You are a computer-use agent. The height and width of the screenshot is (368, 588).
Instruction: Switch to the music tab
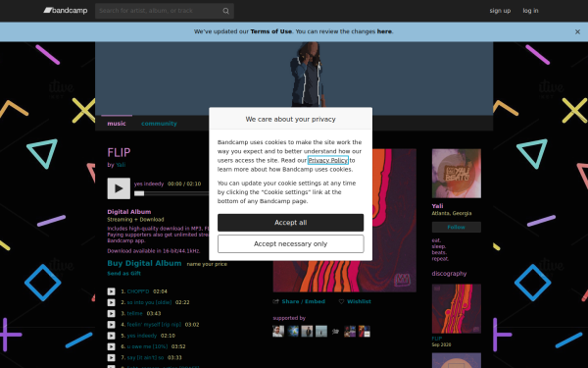pos(117,124)
